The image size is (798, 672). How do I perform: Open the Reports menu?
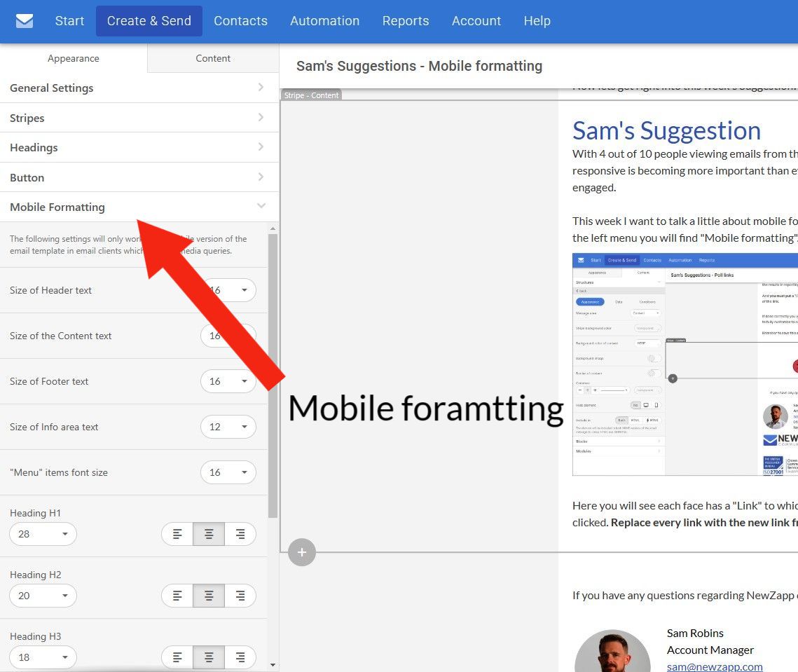coord(405,21)
